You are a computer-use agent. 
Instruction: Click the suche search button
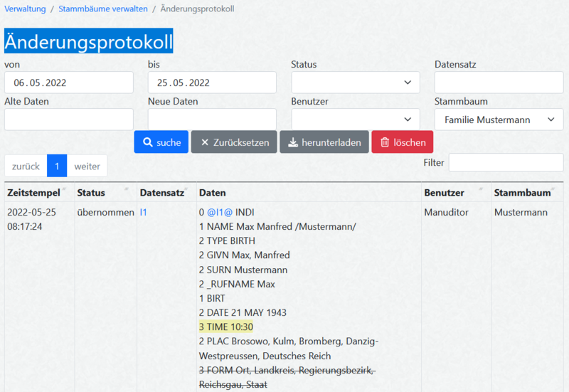[161, 142]
